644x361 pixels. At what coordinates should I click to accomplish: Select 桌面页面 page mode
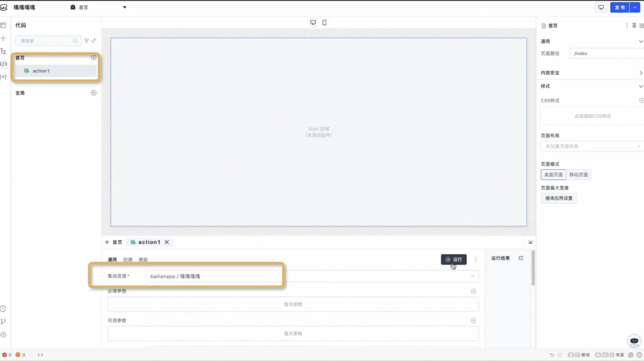pyautogui.click(x=553, y=175)
